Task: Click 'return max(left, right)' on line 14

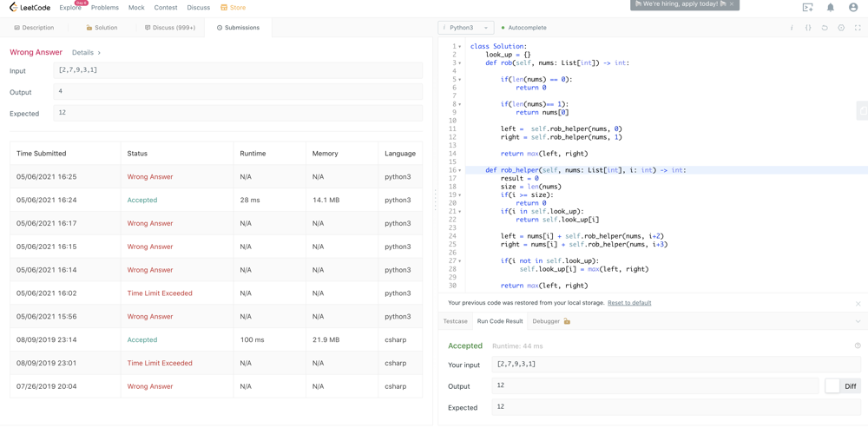Action: coord(544,154)
